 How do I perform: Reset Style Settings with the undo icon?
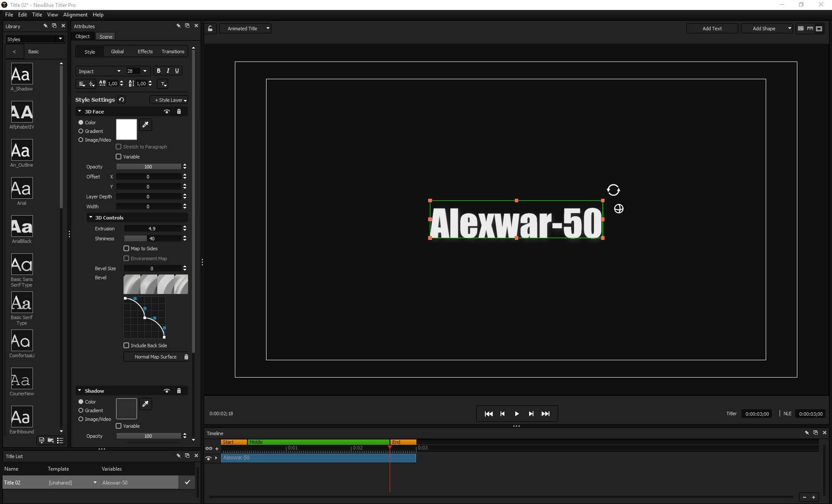pos(122,100)
